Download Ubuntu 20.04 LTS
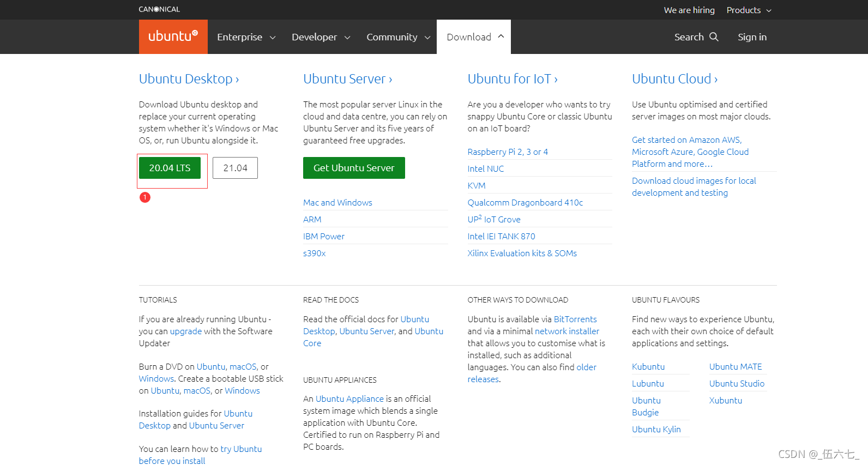Image resolution: width=868 pixels, height=465 pixels. [x=170, y=168]
